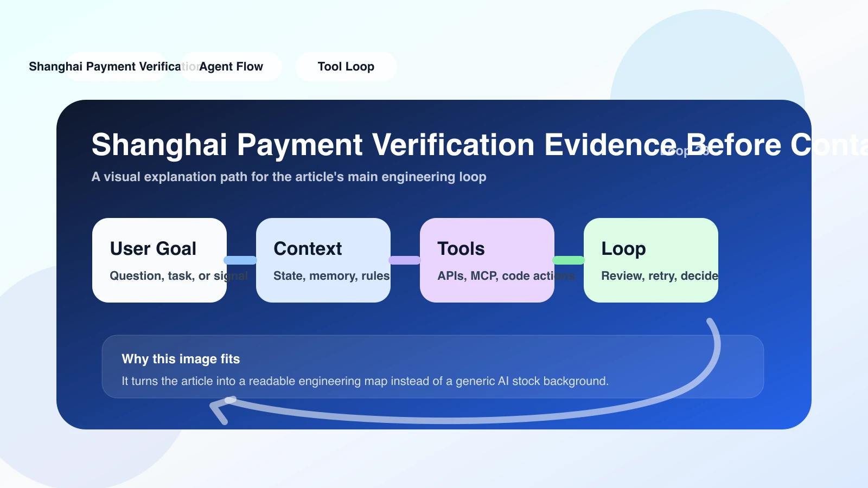Click the purple connector between Context and Tools

(405, 260)
